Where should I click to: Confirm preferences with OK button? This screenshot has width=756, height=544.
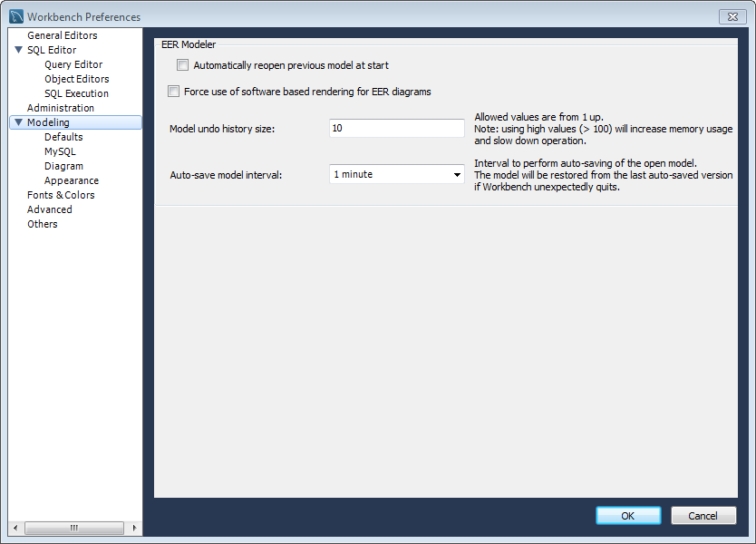[628, 516]
